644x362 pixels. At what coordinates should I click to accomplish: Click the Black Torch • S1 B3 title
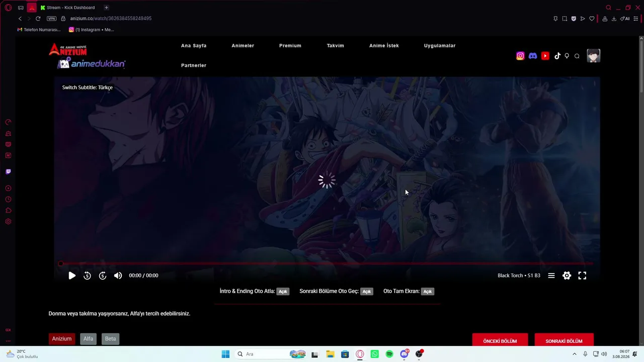click(x=519, y=276)
